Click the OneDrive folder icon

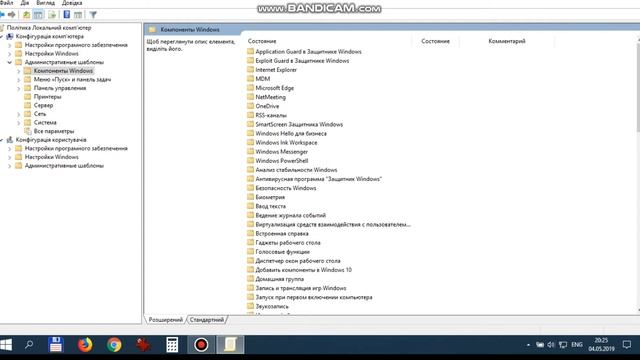250,106
